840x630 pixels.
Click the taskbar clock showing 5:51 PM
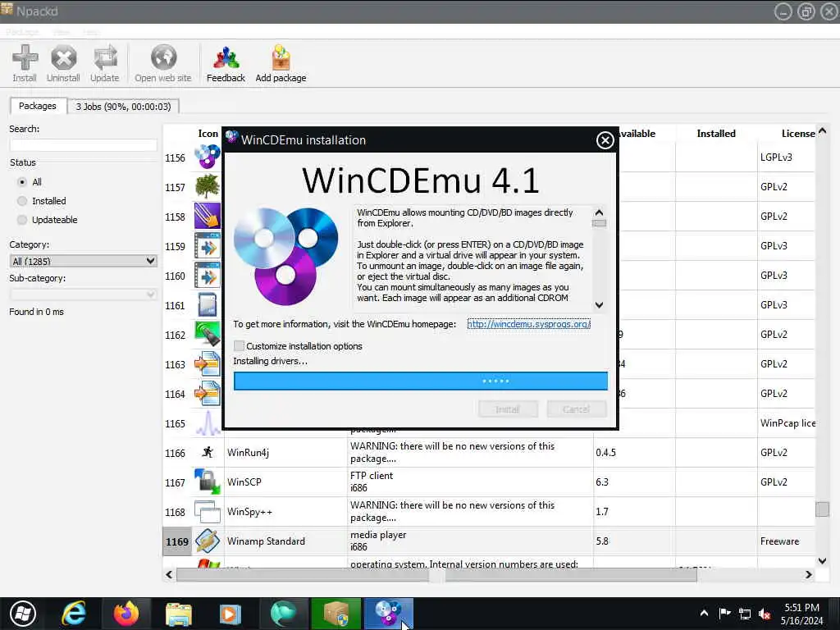801,614
